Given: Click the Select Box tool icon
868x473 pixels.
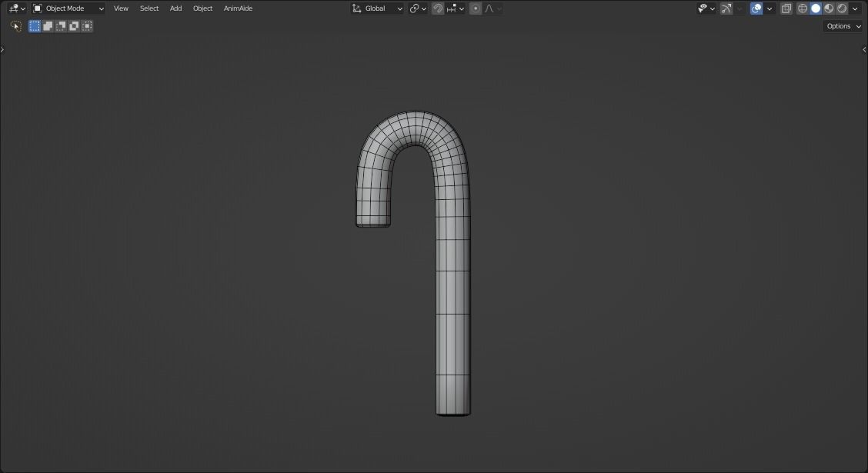Looking at the screenshot, I should (x=15, y=26).
